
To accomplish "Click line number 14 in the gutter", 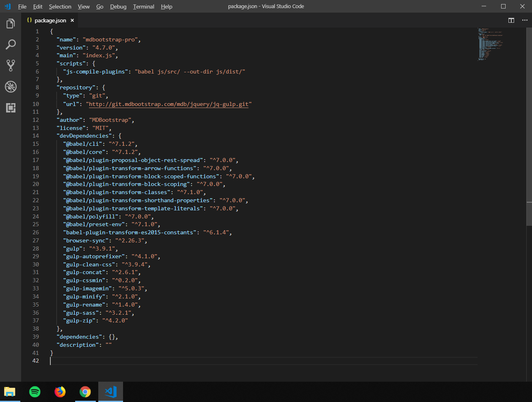I will 36,136.
